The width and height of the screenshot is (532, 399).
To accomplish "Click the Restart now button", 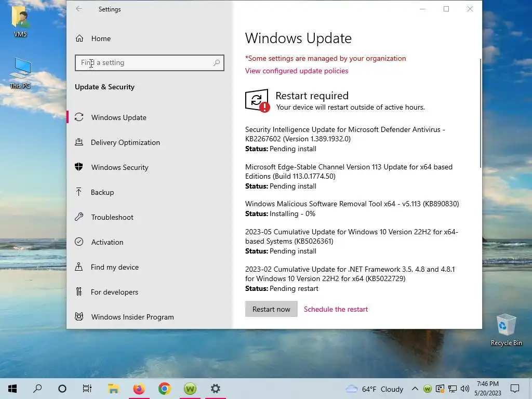I will pyautogui.click(x=271, y=309).
